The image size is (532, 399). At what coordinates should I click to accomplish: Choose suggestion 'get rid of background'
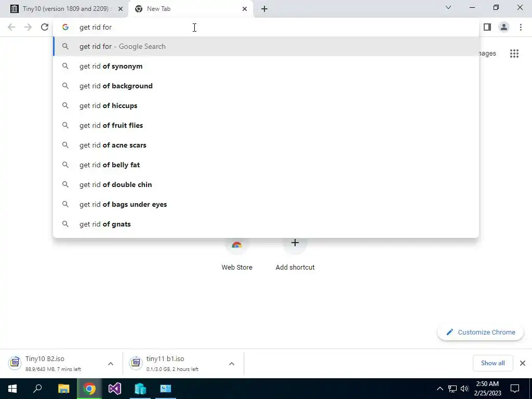pos(266,86)
